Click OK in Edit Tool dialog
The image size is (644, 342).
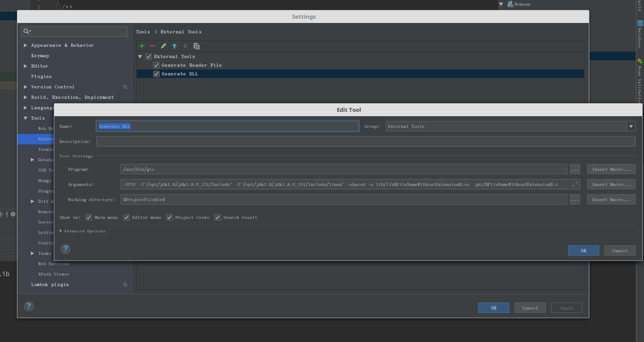coord(583,251)
